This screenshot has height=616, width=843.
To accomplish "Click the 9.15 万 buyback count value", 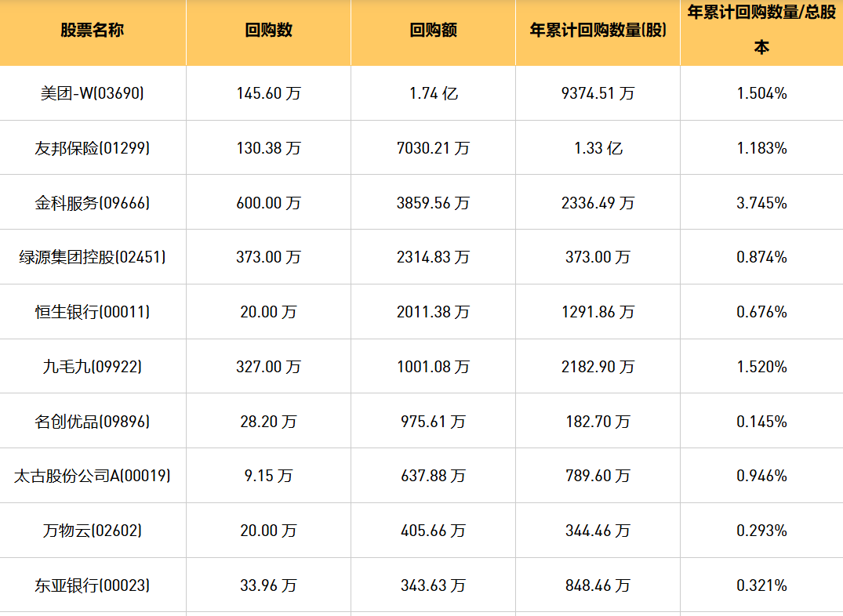I will click(x=268, y=476).
